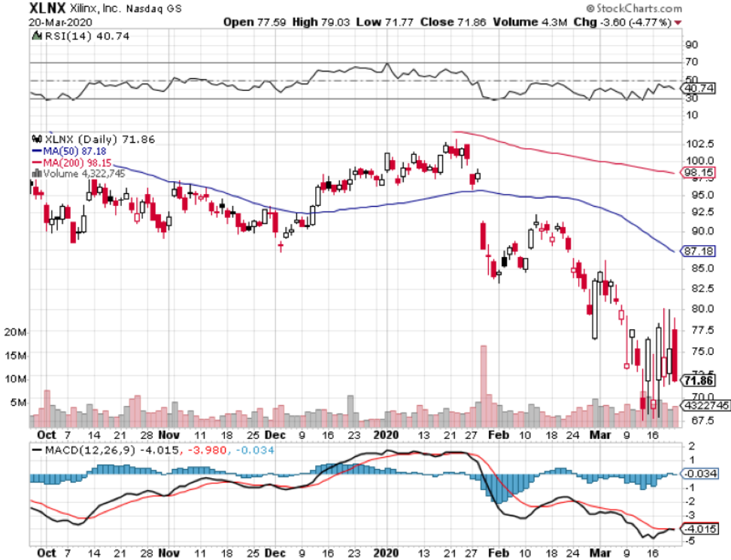This screenshot has height=560, width=731.
Task: Click the 'MA(200) 98.15' legend text
Action: (77, 162)
